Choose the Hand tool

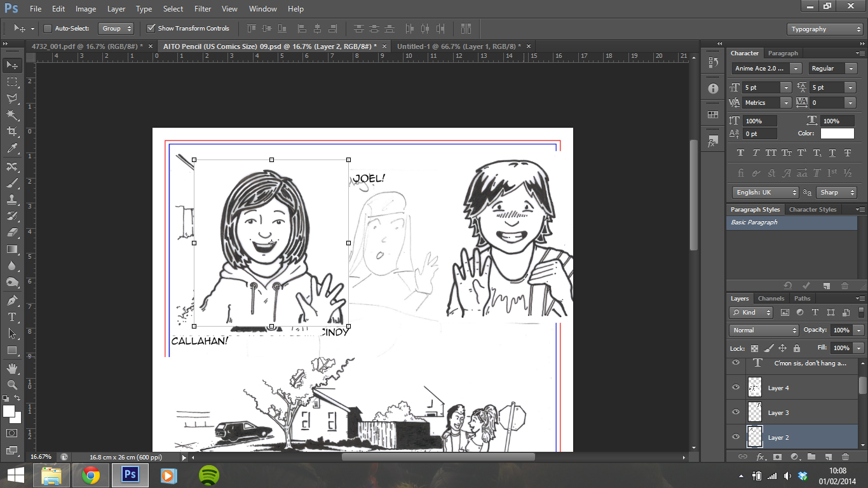[11, 368]
